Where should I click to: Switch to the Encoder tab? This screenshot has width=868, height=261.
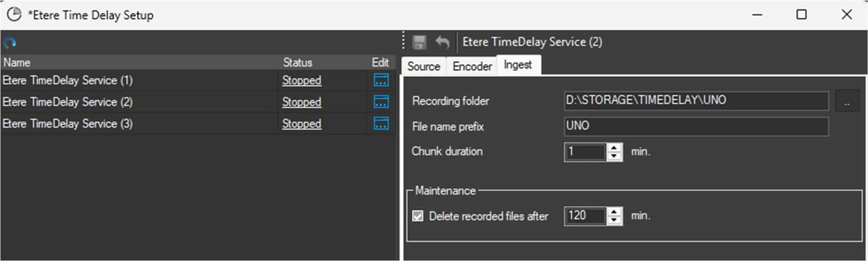472,66
